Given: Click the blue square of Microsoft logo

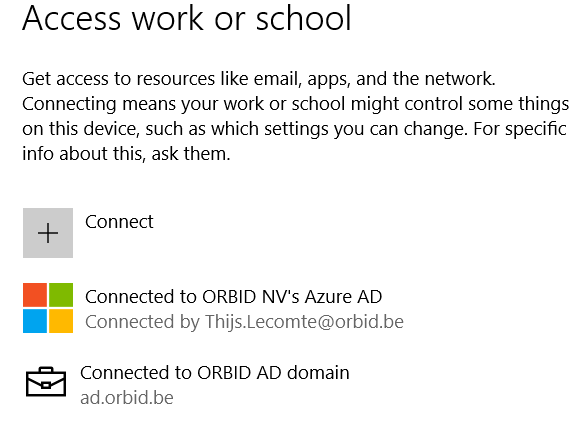Looking at the screenshot, I should 35,321.
